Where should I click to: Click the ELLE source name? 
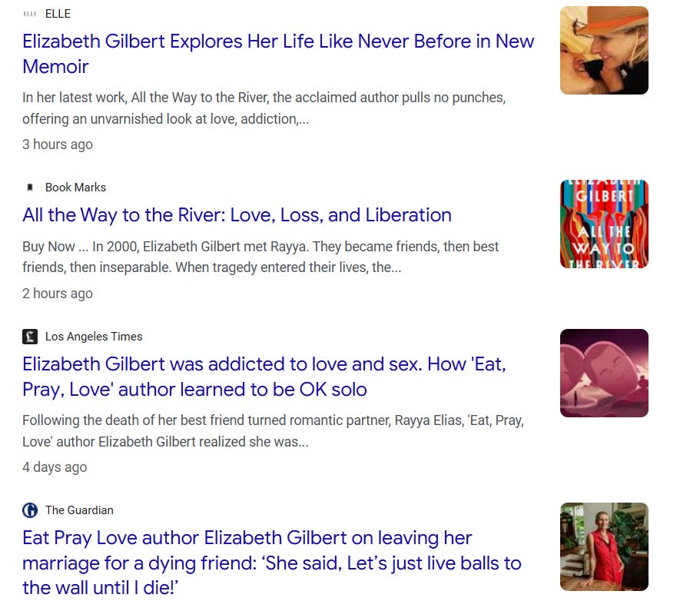click(58, 14)
